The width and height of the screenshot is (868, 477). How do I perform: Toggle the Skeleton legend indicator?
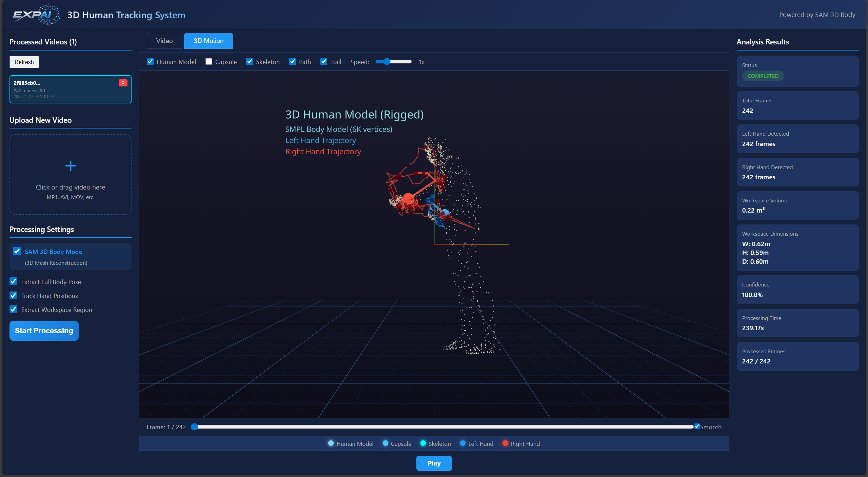(422, 443)
